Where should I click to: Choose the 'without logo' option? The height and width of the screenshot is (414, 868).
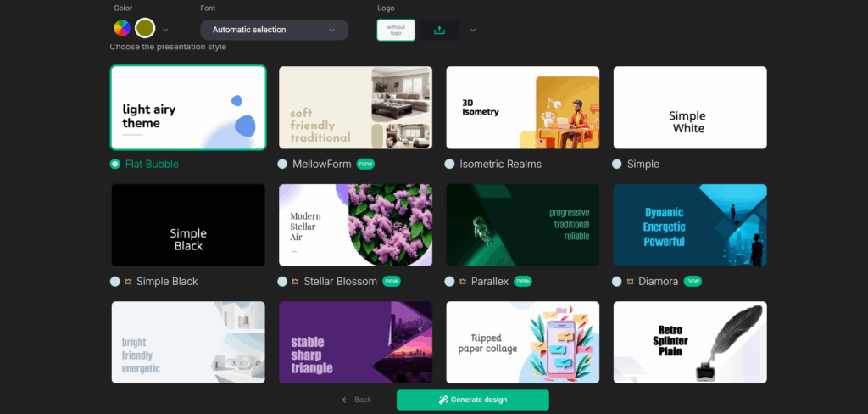pos(396,30)
